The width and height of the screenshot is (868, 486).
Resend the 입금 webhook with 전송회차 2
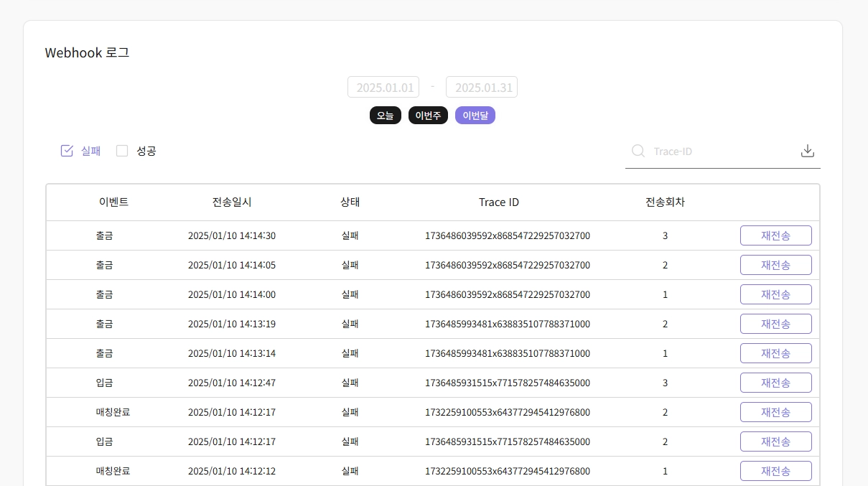tap(776, 441)
